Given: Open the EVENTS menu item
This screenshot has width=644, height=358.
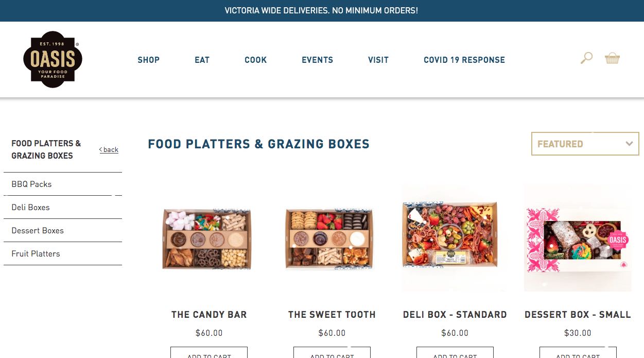Looking at the screenshot, I should [x=317, y=60].
